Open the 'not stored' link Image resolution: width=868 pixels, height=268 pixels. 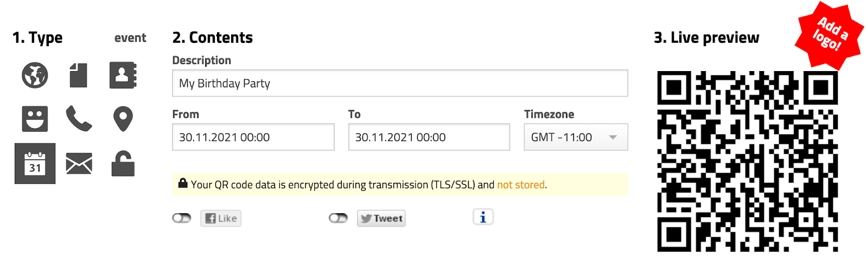coord(521,185)
